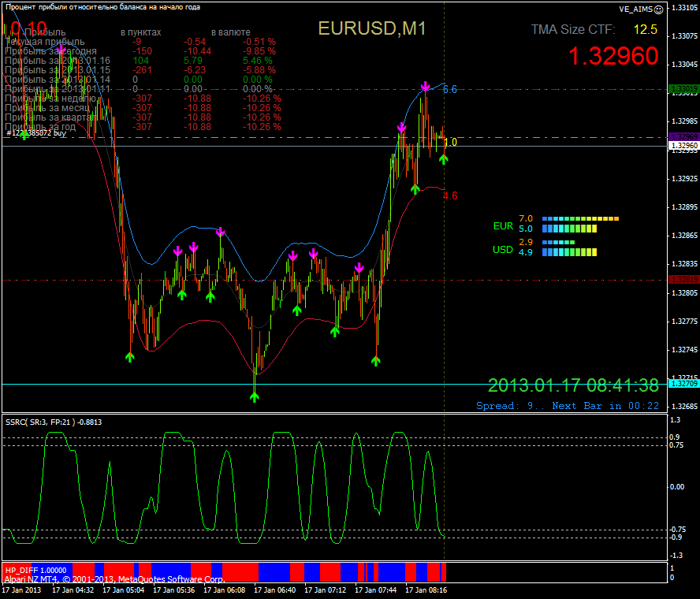This screenshot has width=700, height=599.
Task: Click the 1.33105 price scale value
Action: point(685,8)
